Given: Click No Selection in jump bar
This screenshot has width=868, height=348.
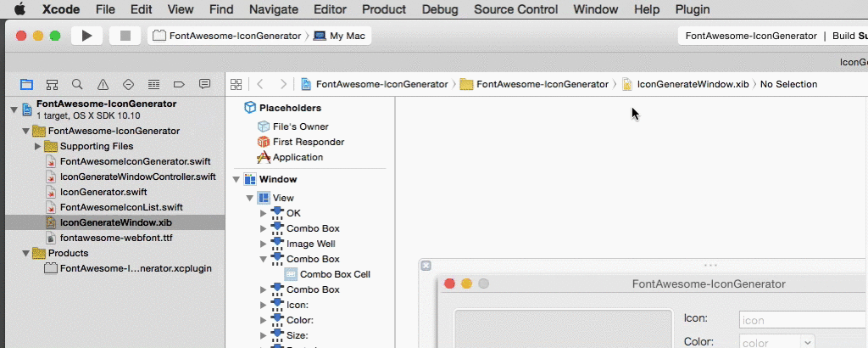Looking at the screenshot, I should click(788, 84).
